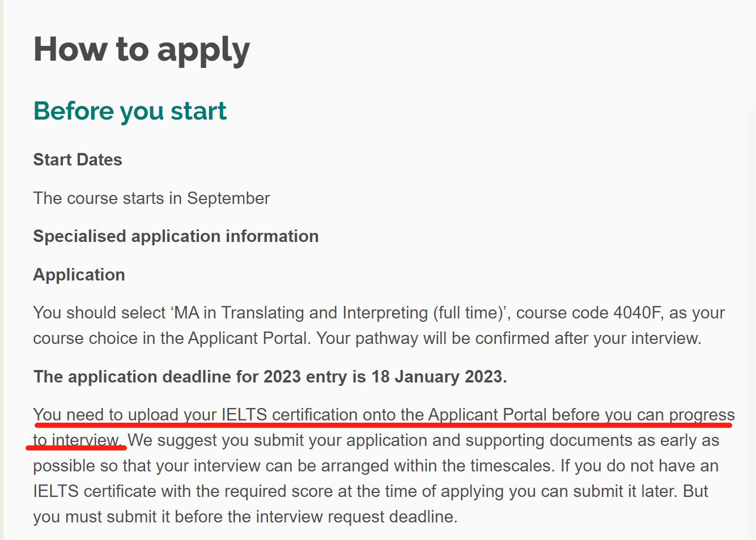The height and width of the screenshot is (540, 756).
Task: Click the quoted "MA in Translating and Interpreting" course name
Action: (x=300, y=313)
